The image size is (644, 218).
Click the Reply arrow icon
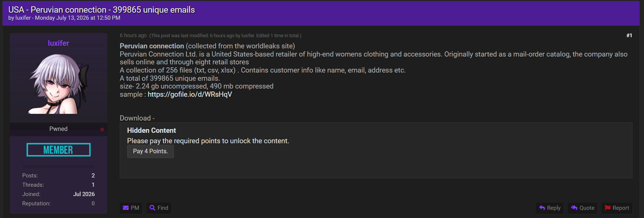point(542,208)
